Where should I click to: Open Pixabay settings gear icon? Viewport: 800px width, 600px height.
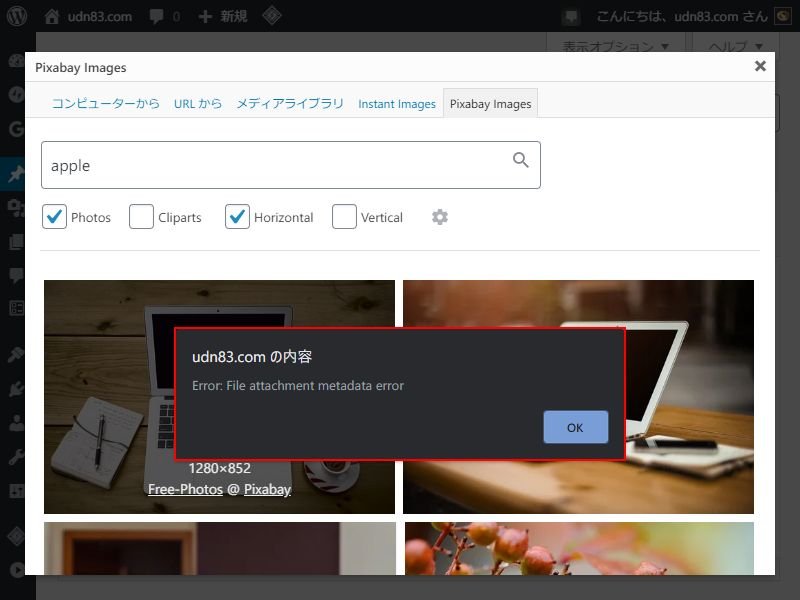point(440,217)
